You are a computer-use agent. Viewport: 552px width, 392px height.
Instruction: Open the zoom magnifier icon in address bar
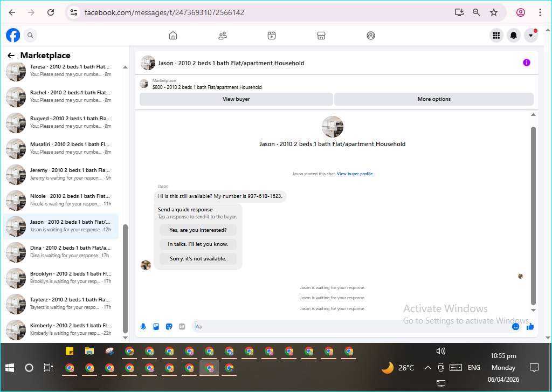coord(477,12)
